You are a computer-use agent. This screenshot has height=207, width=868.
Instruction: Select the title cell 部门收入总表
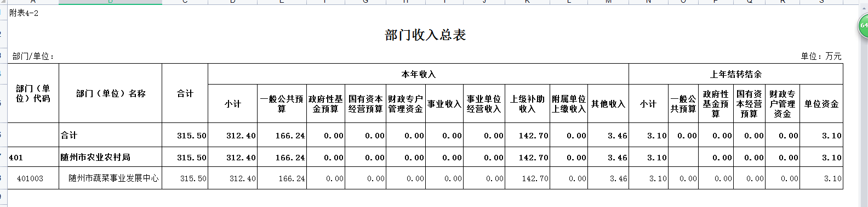pos(425,35)
